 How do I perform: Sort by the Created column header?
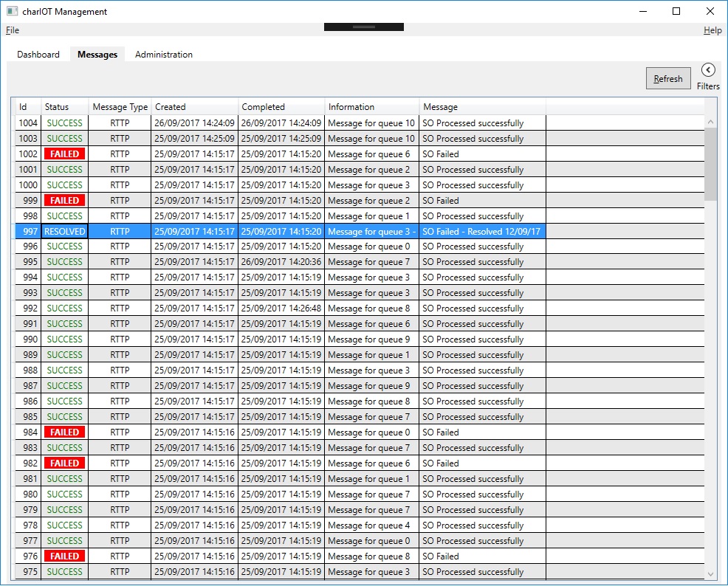pos(194,107)
